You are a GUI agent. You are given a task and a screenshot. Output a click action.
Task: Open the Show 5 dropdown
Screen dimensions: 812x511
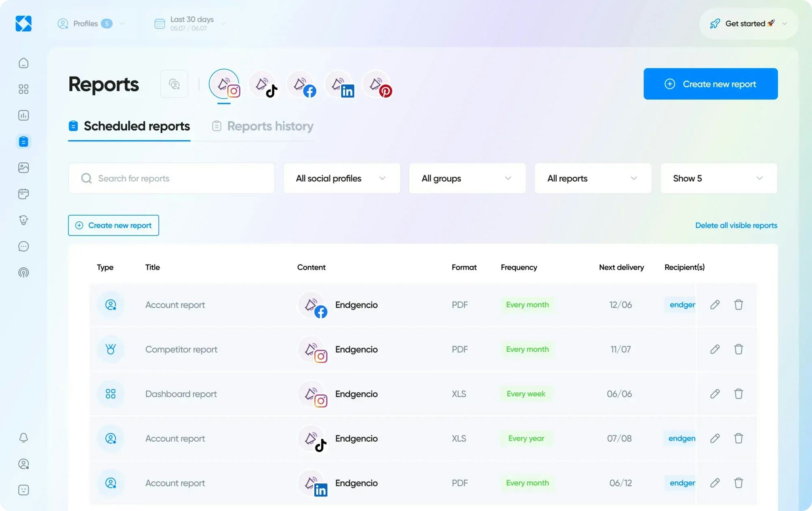[718, 178]
